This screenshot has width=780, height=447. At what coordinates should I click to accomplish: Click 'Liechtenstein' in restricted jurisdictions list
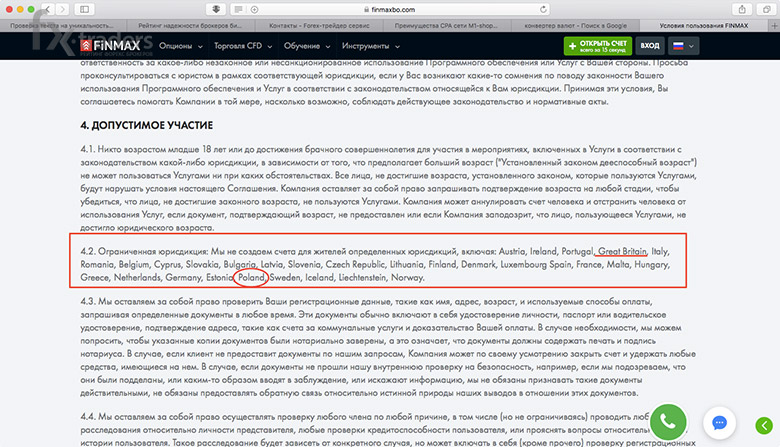coord(362,277)
